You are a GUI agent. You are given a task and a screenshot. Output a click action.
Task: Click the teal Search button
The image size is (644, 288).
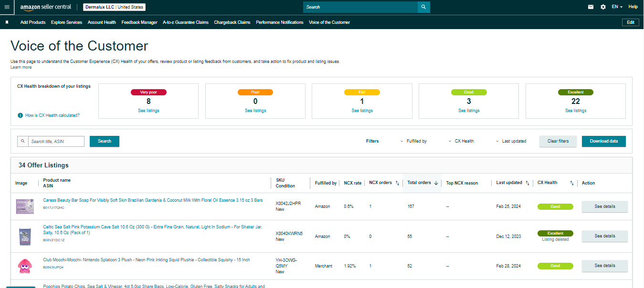[x=105, y=141]
